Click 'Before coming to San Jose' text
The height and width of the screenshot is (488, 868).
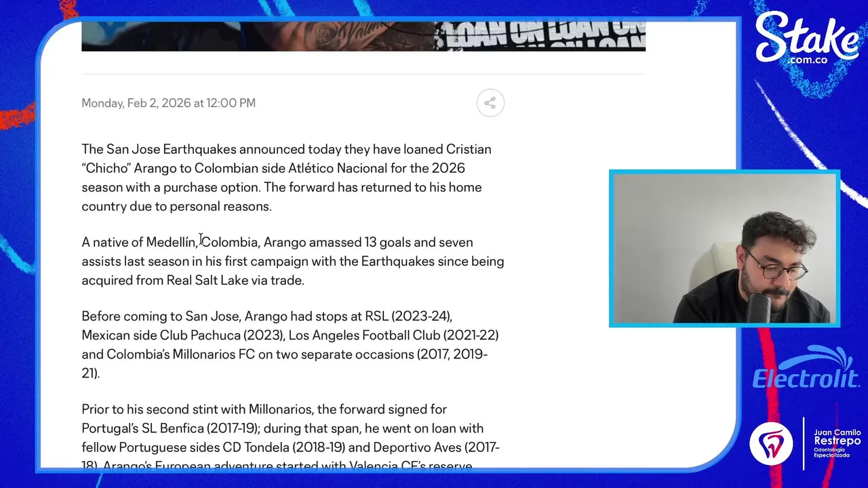[161, 316]
